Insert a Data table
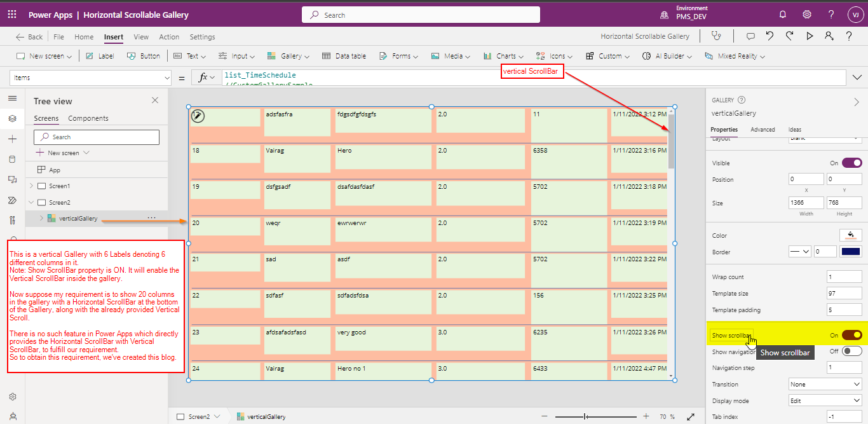The width and height of the screenshot is (868, 424). 344,56
